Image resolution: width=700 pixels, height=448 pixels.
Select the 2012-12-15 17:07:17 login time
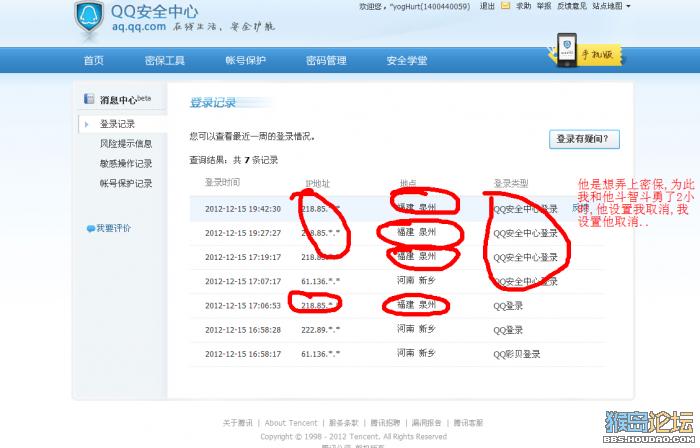click(x=243, y=281)
